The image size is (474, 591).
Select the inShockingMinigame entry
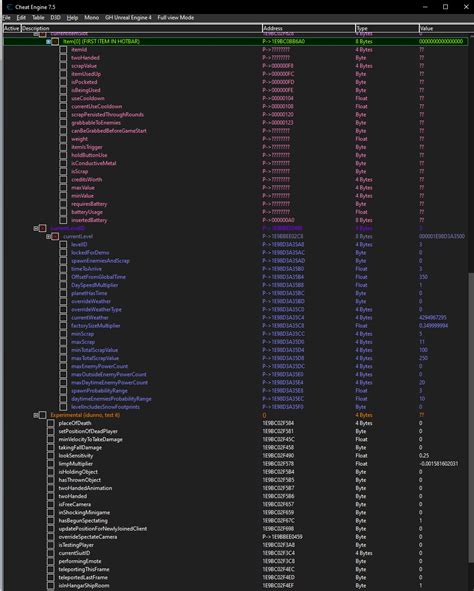coord(84,512)
